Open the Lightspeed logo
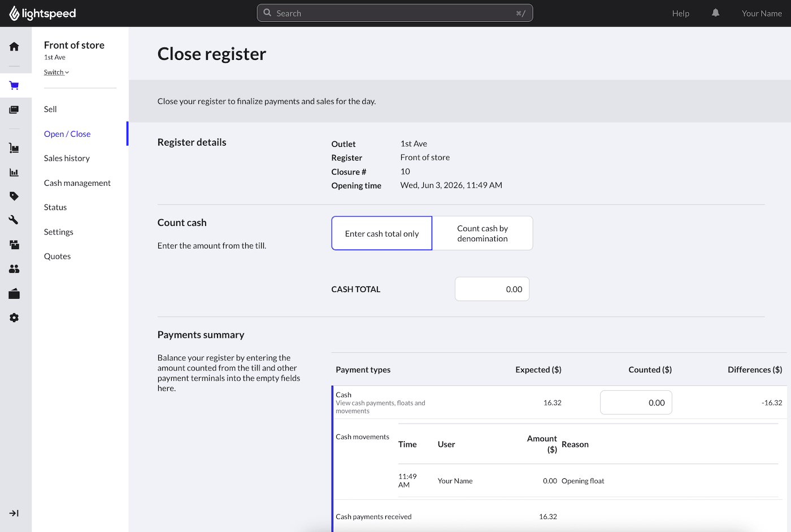The image size is (791, 532). coord(42,13)
